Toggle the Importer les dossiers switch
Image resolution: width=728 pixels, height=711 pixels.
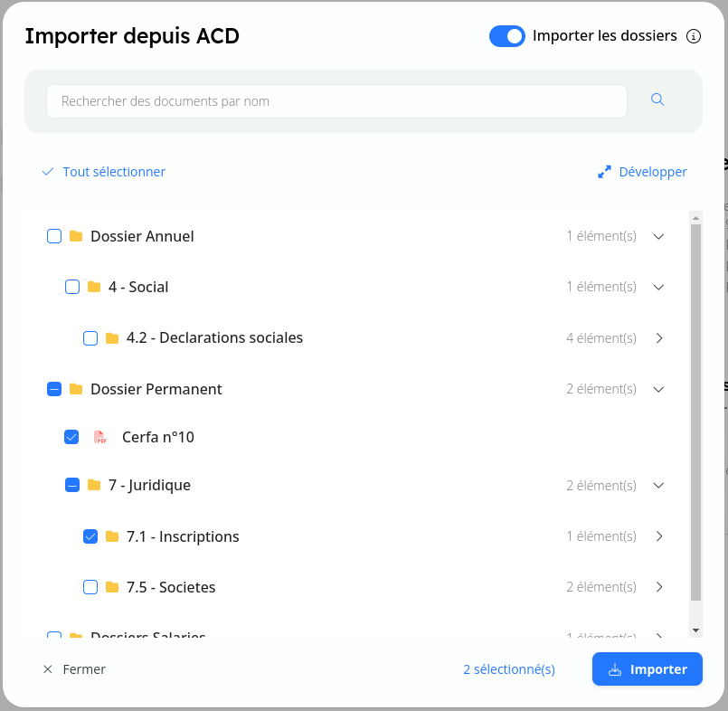506,36
